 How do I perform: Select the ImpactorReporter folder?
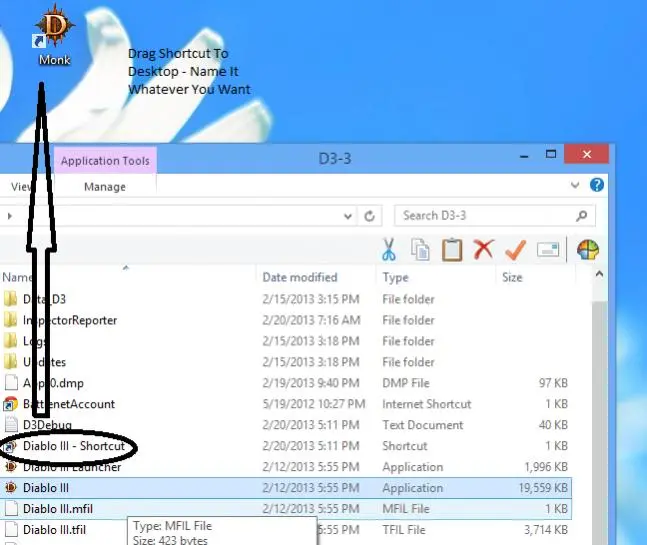click(x=70, y=320)
